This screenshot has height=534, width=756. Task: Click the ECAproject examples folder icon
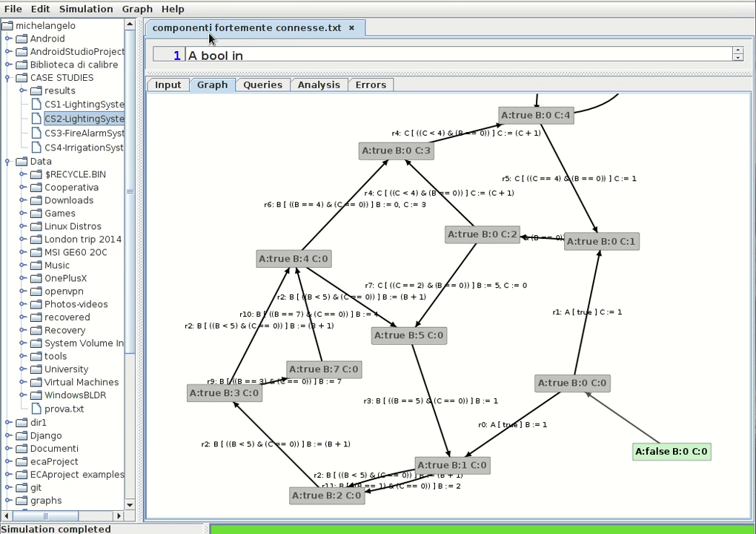pos(21,475)
